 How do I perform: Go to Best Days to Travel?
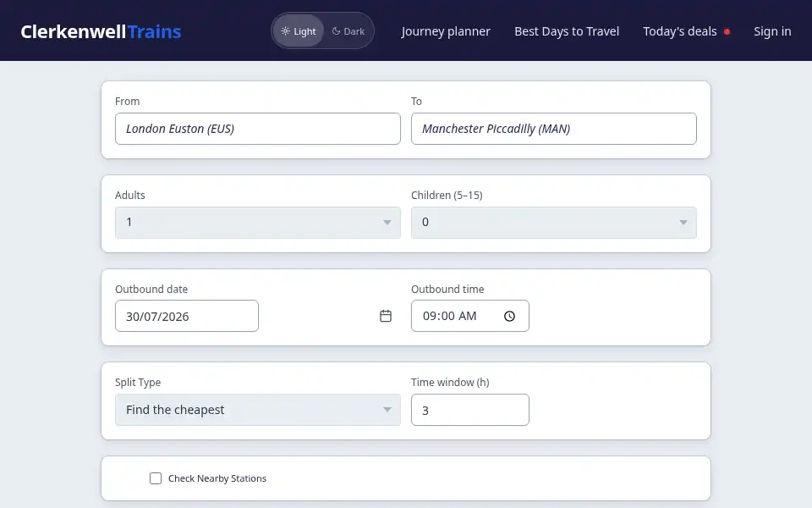567,31
